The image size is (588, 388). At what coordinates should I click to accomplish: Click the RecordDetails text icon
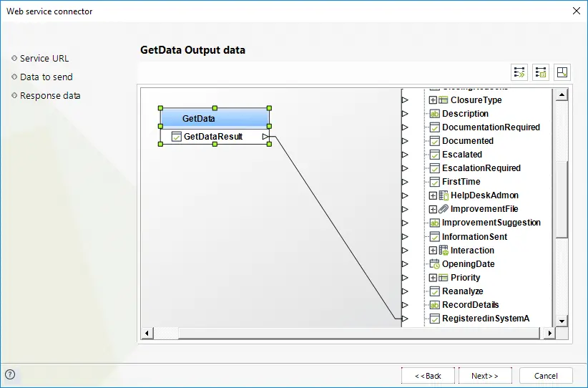434,305
